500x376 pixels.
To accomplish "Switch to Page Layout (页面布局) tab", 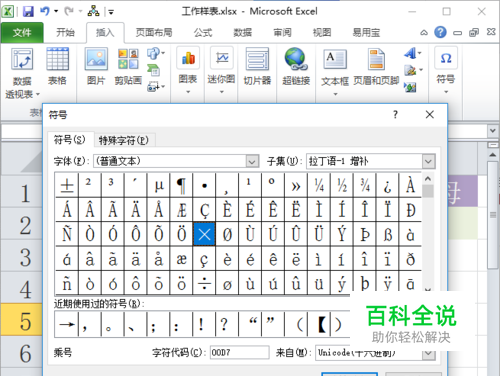I will [x=154, y=33].
